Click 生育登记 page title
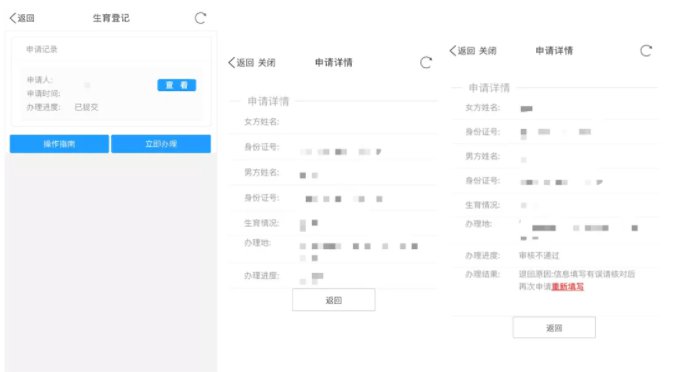The image size is (676, 372). coord(111,18)
